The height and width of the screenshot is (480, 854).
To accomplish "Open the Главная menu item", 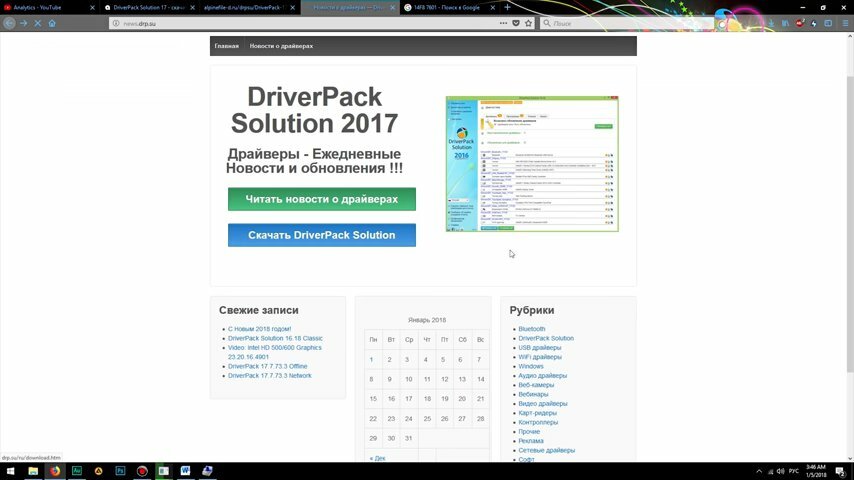I will tap(227, 46).
